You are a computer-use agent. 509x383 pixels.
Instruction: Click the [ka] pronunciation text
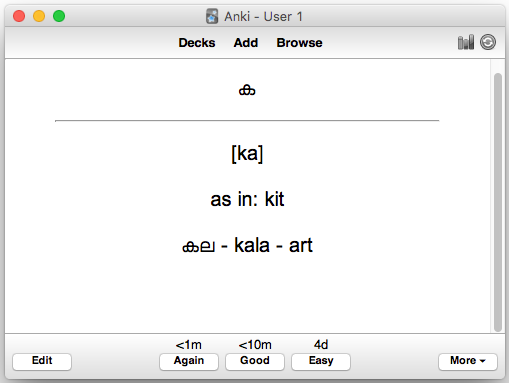[x=247, y=154]
